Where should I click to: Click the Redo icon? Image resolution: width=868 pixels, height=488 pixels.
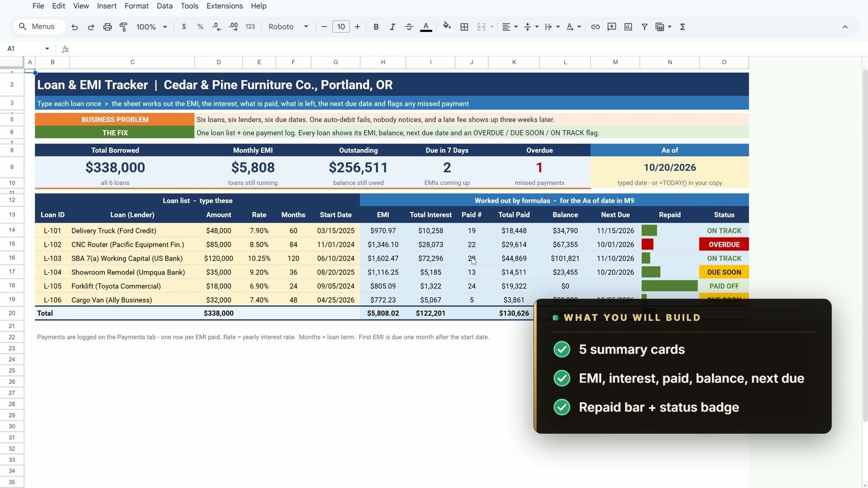pyautogui.click(x=91, y=27)
